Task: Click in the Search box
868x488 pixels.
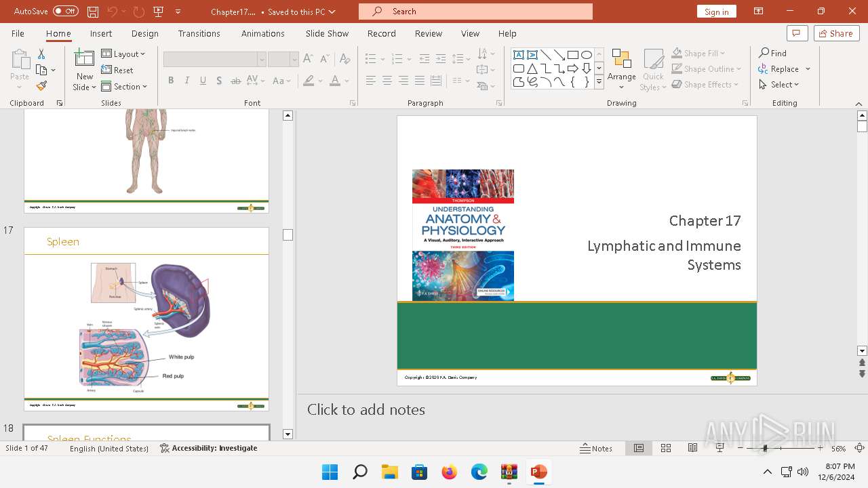Action: pyautogui.click(x=475, y=12)
